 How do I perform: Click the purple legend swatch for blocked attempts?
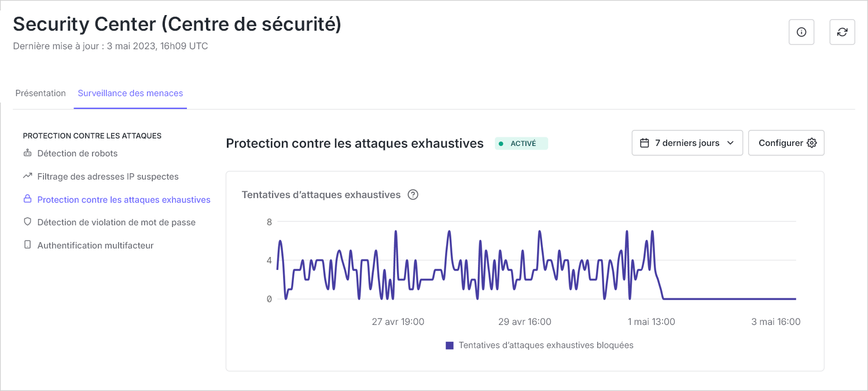(x=450, y=345)
